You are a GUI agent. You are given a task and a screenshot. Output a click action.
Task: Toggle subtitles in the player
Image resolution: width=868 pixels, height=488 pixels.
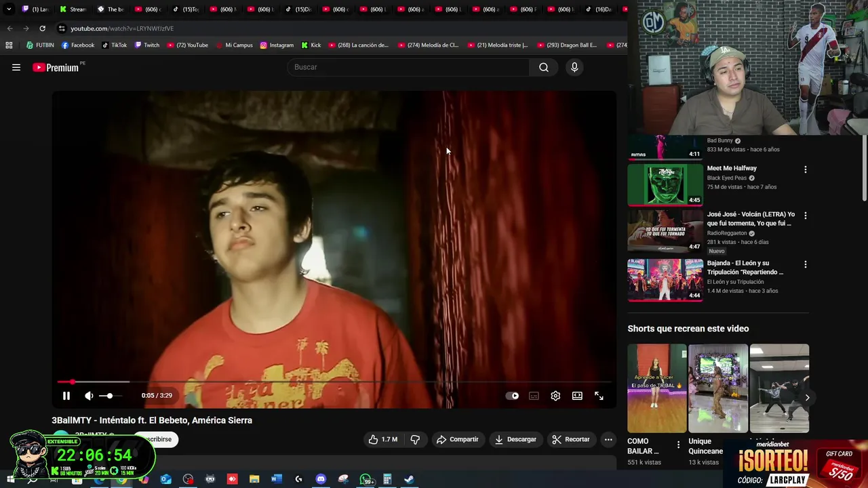point(534,396)
